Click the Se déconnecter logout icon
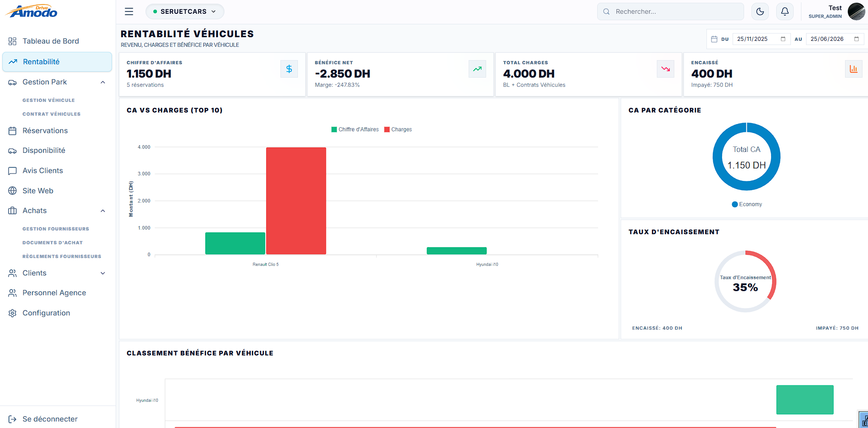The height and width of the screenshot is (428, 868). (x=12, y=419)
